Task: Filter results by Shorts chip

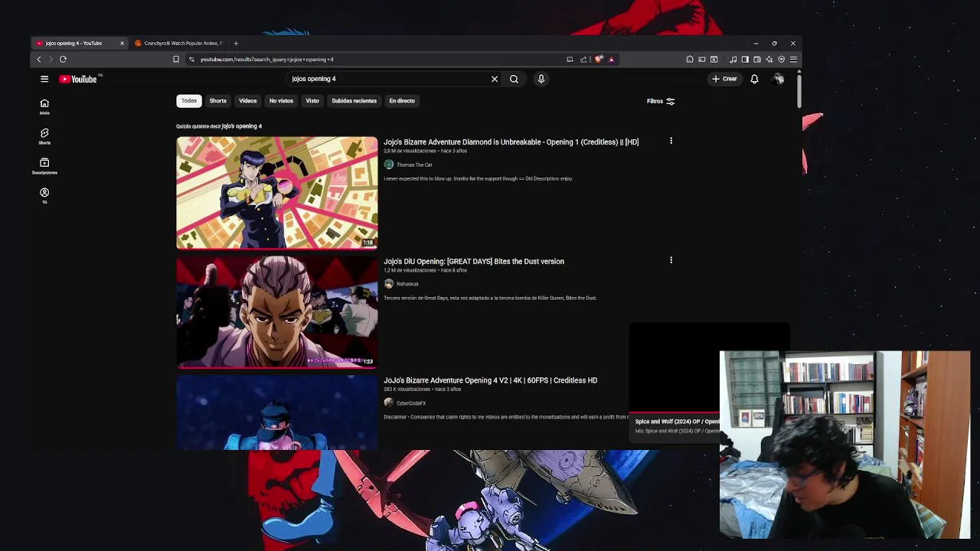Action: [x=218, y=101]
